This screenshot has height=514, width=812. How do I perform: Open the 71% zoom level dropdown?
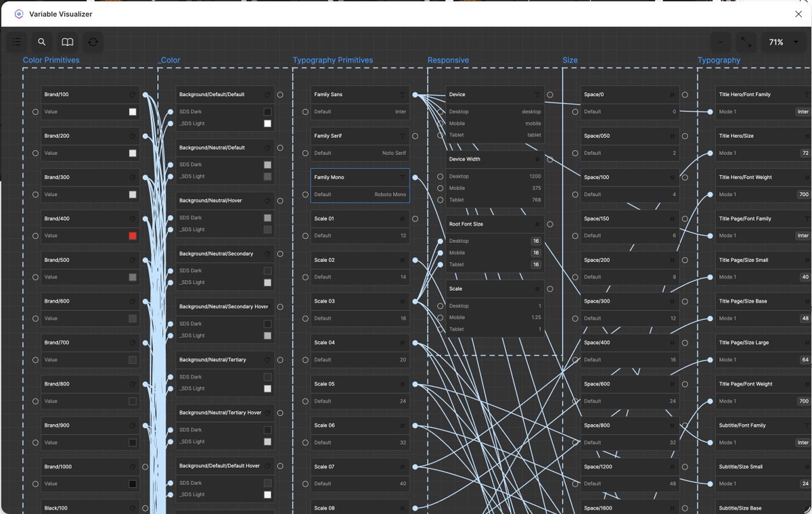coord(784,42)
